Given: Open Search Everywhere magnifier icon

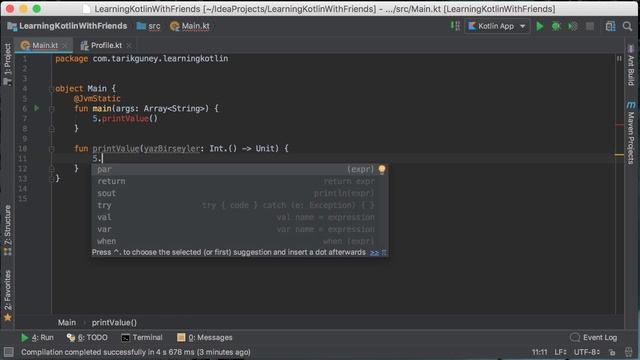Looking at the screenshot, I should (627, 26).
